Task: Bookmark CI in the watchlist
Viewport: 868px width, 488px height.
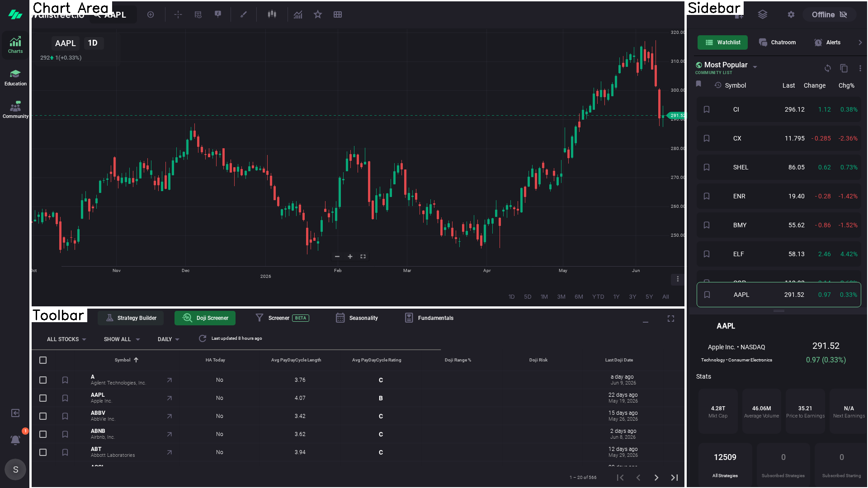Action: (707, 109)
